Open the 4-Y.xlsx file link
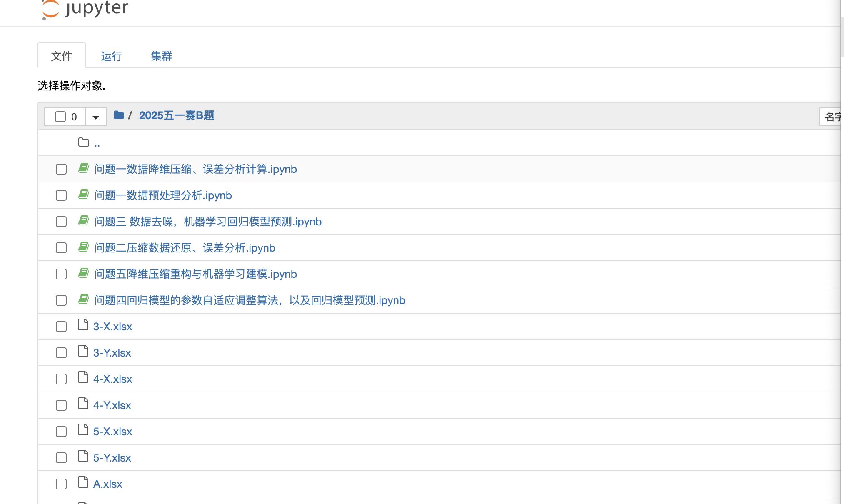 (112, 405)
